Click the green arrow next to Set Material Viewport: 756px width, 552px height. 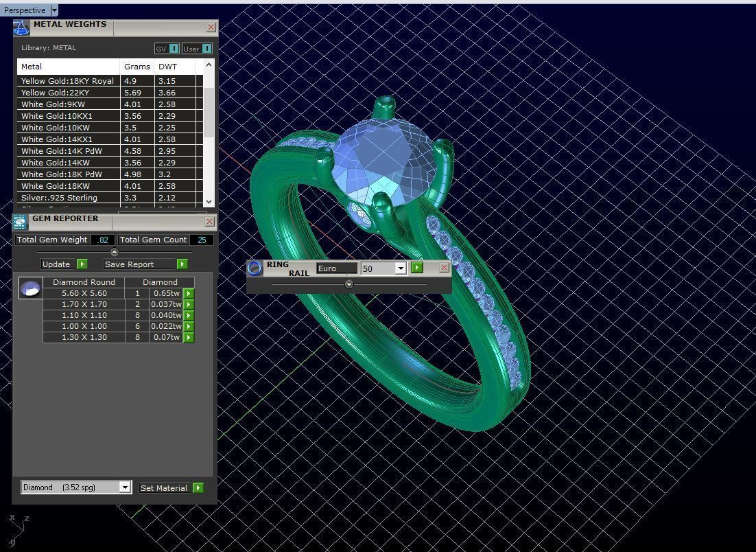coord(198,488)
